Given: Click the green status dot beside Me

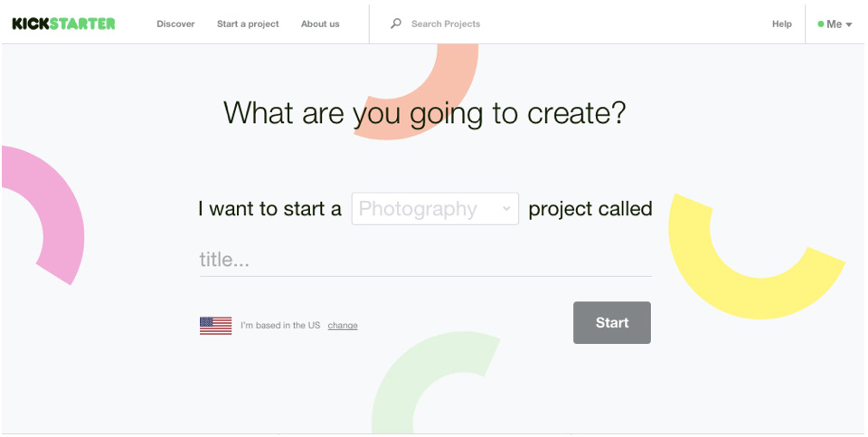Looking at the screenshot, I should 821,24.
